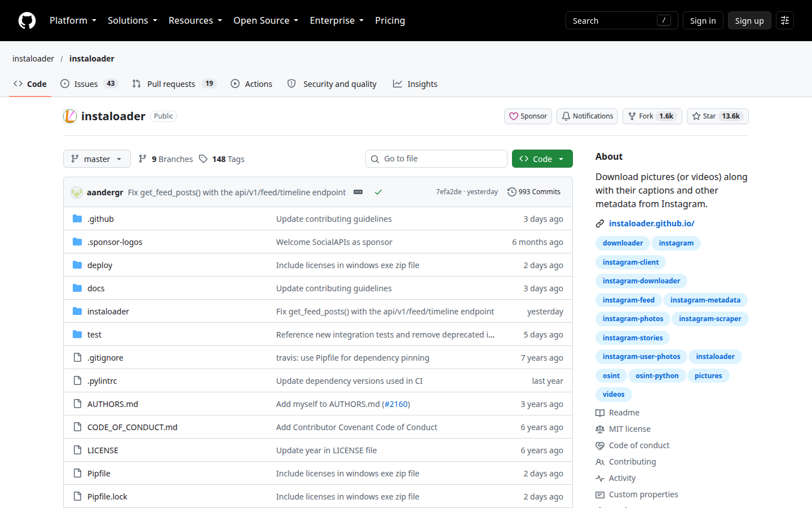
Task: Click the GitHub logo icon
Action: (27, 20)
